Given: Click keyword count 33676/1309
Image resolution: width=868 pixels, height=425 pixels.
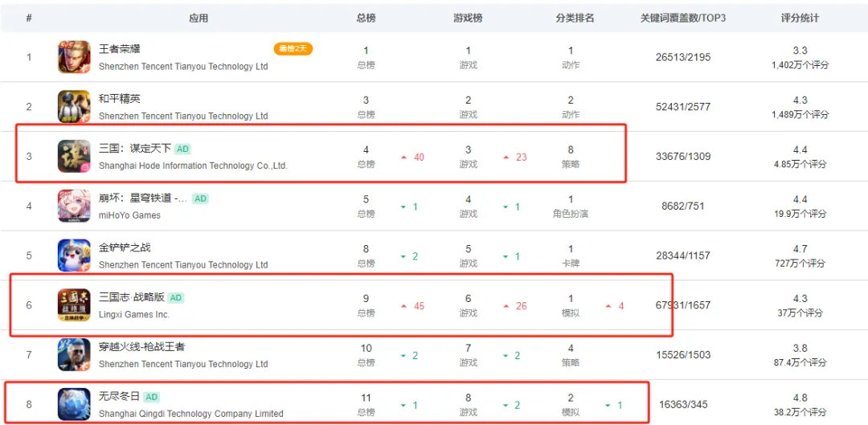Looking at the screenshot, I should [682, 156].
